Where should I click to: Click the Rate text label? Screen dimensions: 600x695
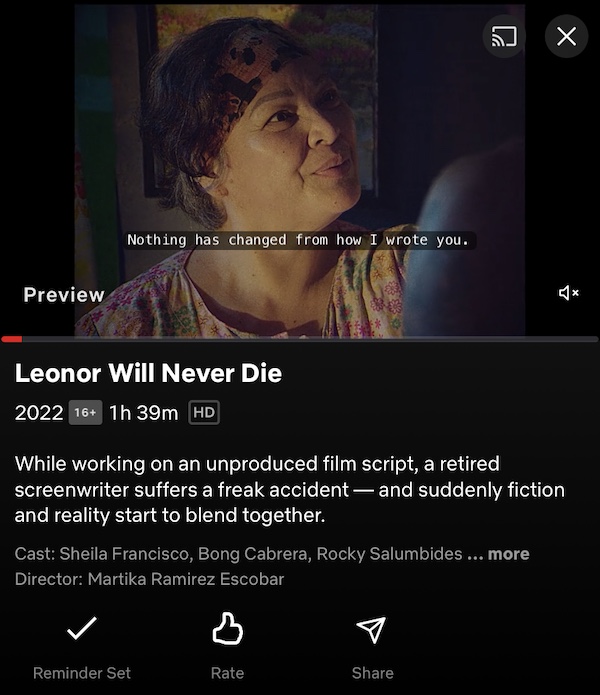coord(227,673)
